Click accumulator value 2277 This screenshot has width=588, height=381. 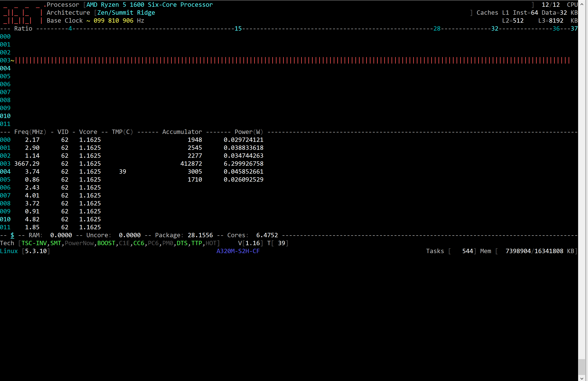click(195, 156)
